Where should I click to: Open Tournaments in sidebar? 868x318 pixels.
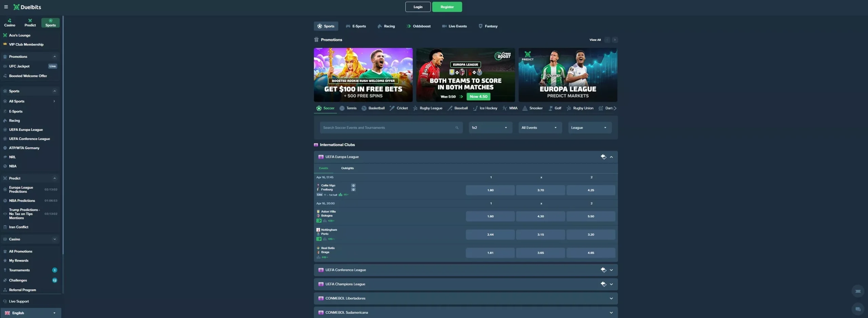coord(30,270)
